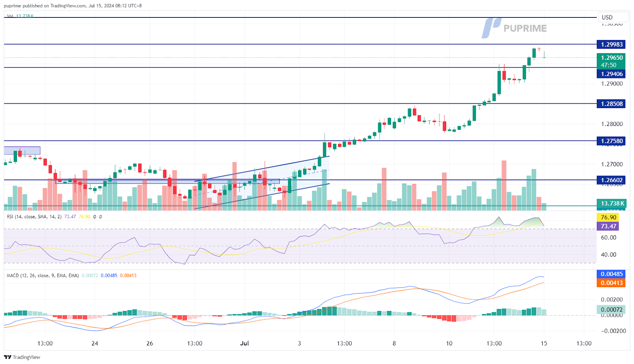Click the RSI value label 76.90
The width and height of the screenshot is (634, 364).
(608, 217)
